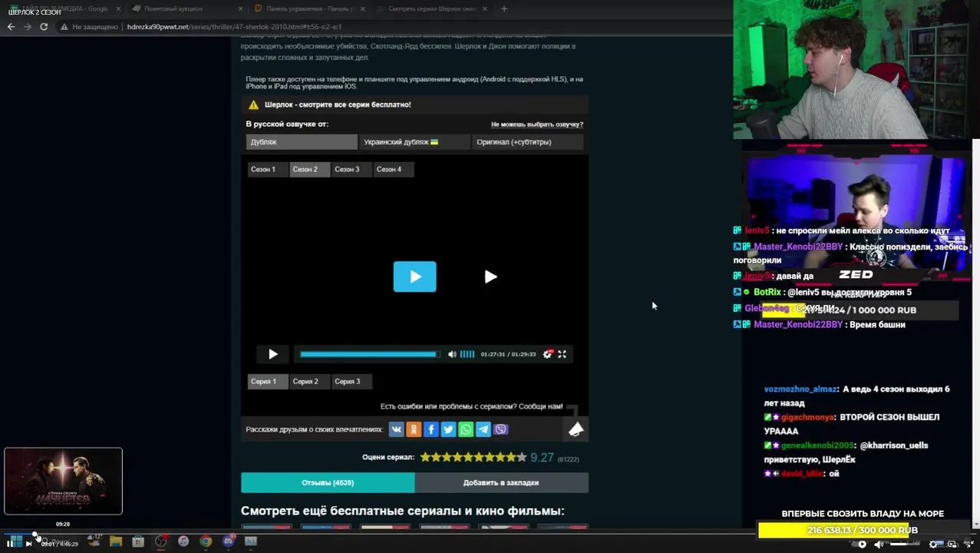Open player quality settings gear
980x553 pixels.
click(x=548, y=354)
